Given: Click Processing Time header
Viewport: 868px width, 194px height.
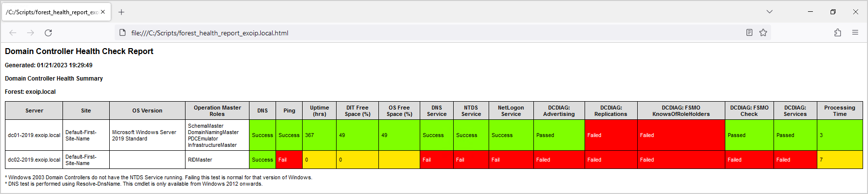Looking at the screenshot, I should tap(839, 111).
